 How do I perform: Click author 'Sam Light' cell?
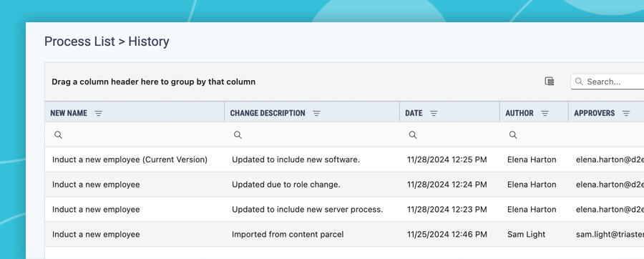click(526, 235)
